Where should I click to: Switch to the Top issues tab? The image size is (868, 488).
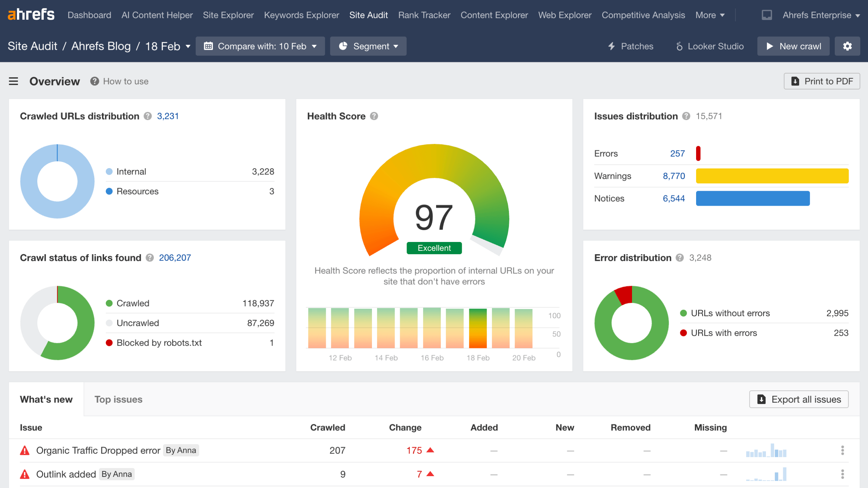coord(118,399)
